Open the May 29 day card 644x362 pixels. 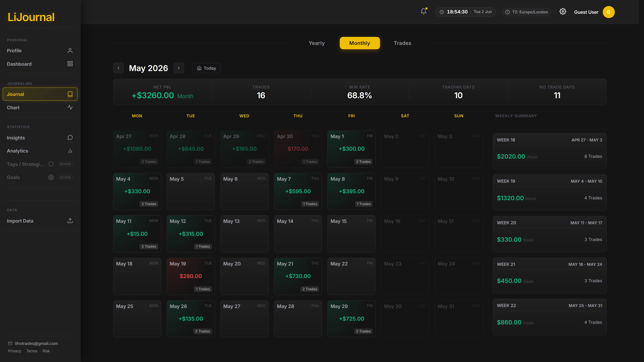tap(352, 319)
